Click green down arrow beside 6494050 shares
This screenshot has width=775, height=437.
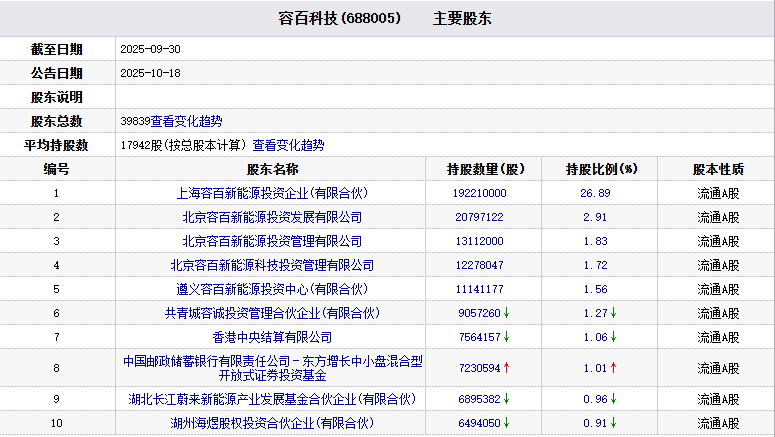(x=507, y=423)
